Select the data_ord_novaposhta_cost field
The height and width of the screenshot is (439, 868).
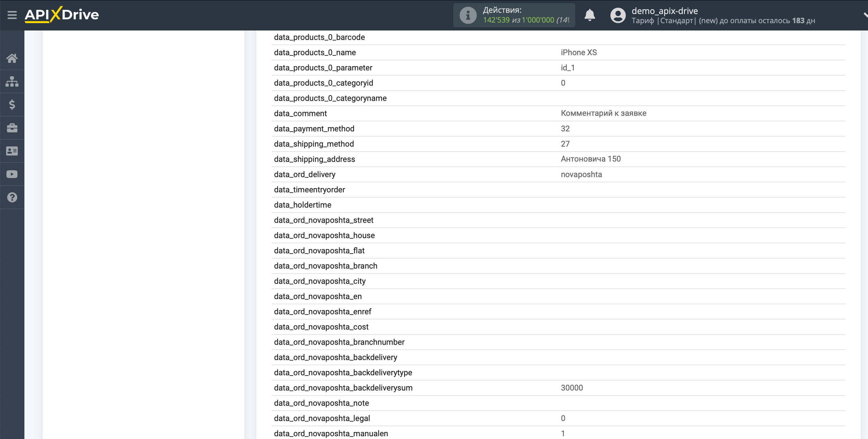(x=321, y=327)
